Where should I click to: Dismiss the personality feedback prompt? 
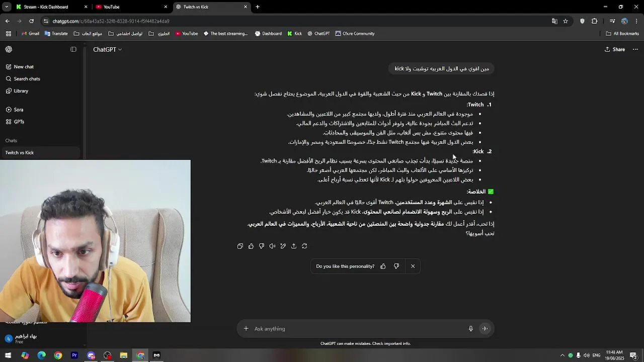click(413, 266)
